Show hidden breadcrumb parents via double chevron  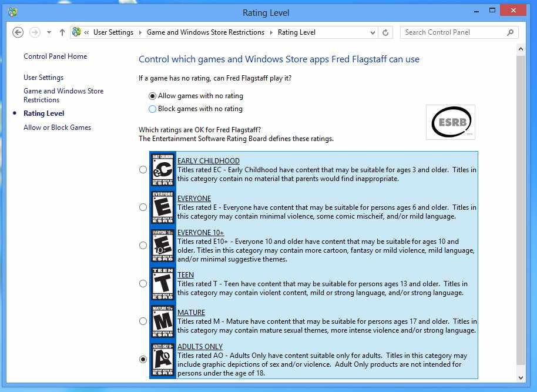86,32
